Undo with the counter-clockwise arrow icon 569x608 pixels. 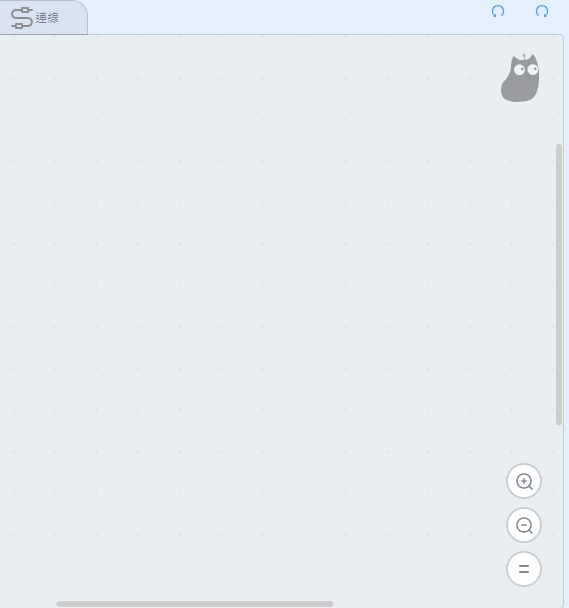498,11
